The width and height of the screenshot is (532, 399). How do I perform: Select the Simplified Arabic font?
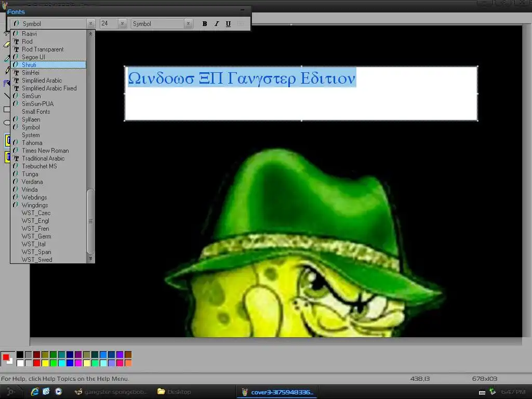click(x=48, y=81)
